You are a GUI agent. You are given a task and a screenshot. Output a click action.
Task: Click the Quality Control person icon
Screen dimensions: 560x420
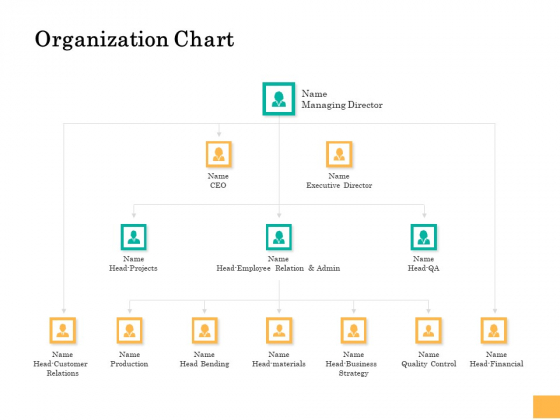(428, 330)
